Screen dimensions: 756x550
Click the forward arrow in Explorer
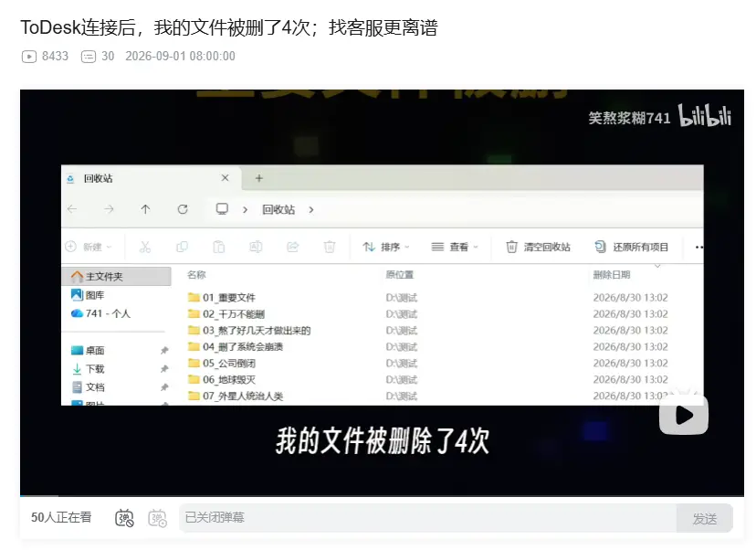[109, 209]
